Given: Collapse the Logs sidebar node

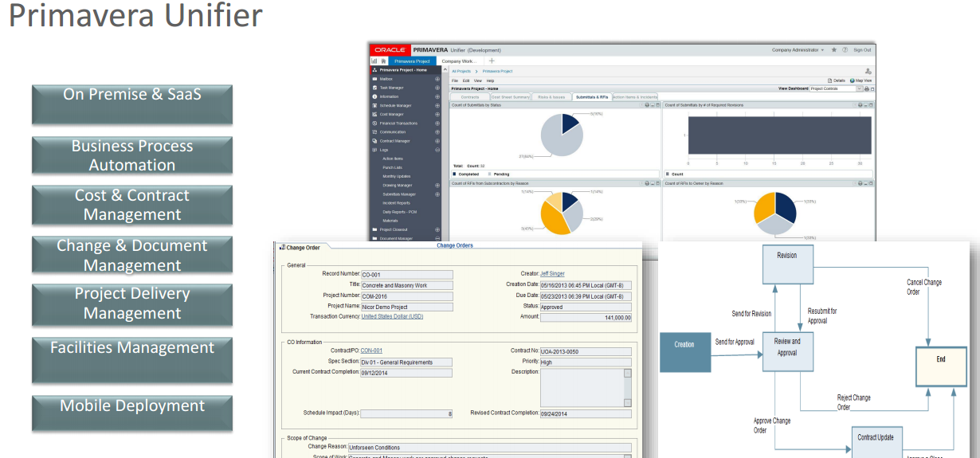Looking at the screenshot, I should 437,150.
